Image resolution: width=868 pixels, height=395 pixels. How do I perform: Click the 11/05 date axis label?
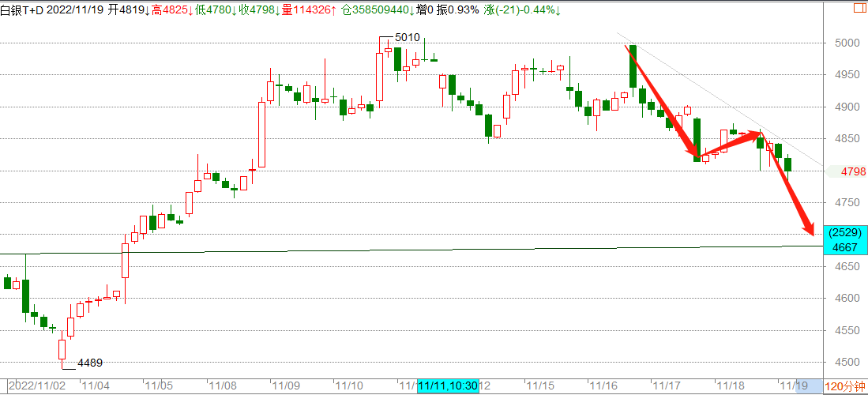coord(160,386)
